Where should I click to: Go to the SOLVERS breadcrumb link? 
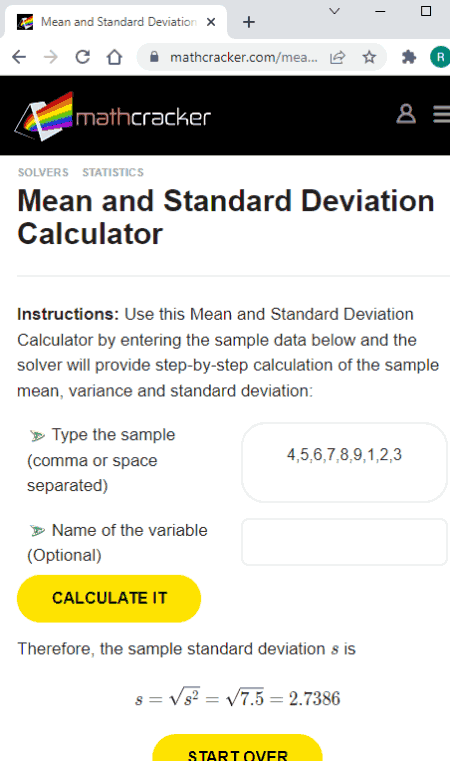tap(43, 172)
